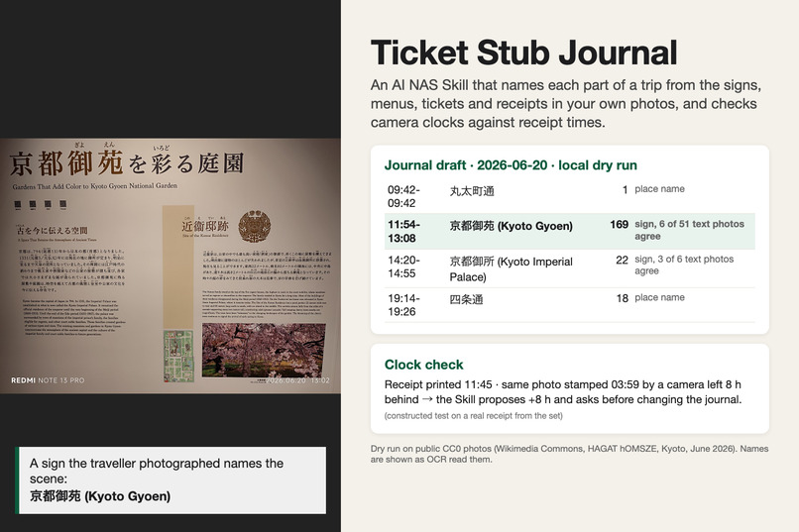Click 'place name' label in the 四条通 row
The width and height of the screenshot is (799, 532).
(x=659, y=297)
